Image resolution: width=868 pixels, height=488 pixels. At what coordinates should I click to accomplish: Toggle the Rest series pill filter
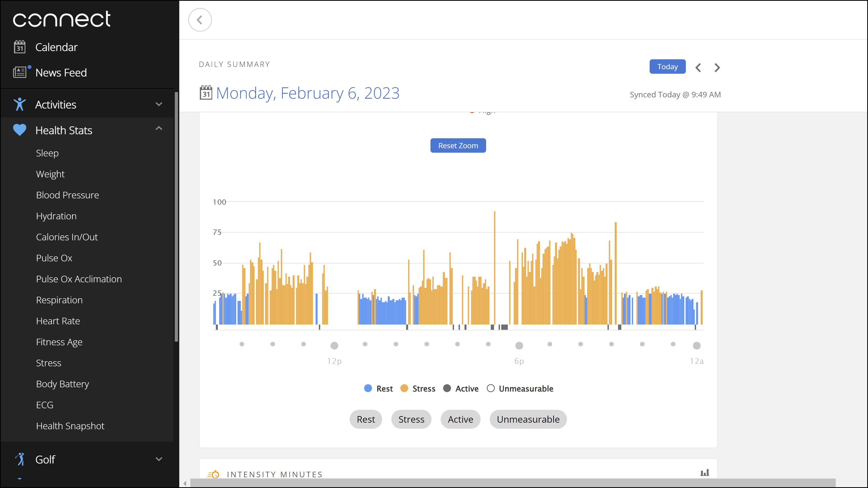tap(366, 419)
